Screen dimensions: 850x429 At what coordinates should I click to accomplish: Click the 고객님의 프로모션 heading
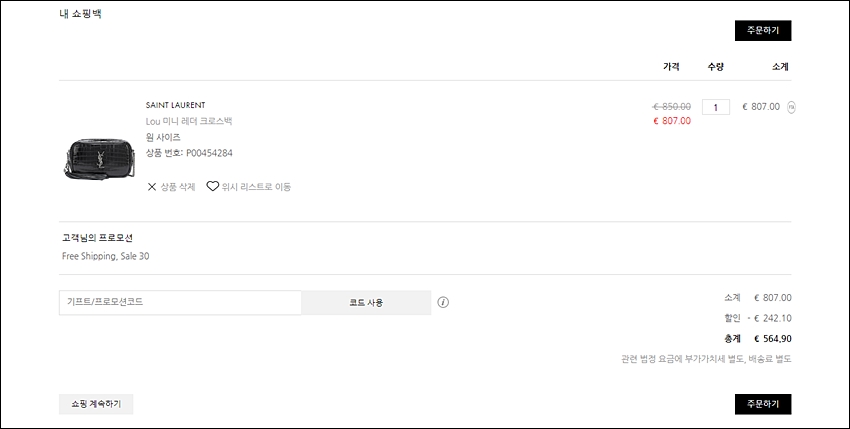pos(98,238)
